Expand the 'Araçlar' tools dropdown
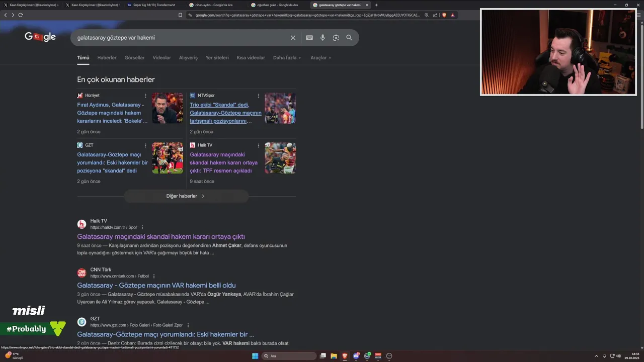The height and width of the screenshot is (362, 644). coord(320,58)
